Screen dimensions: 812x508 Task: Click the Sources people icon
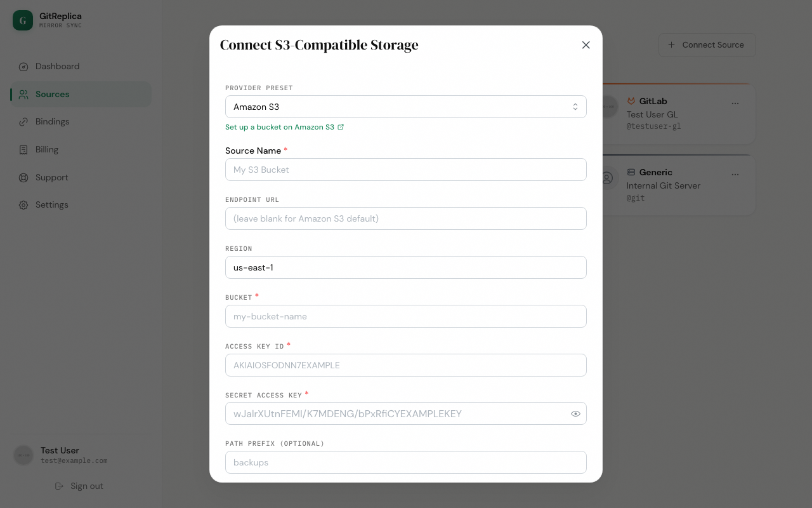point(23,94)
